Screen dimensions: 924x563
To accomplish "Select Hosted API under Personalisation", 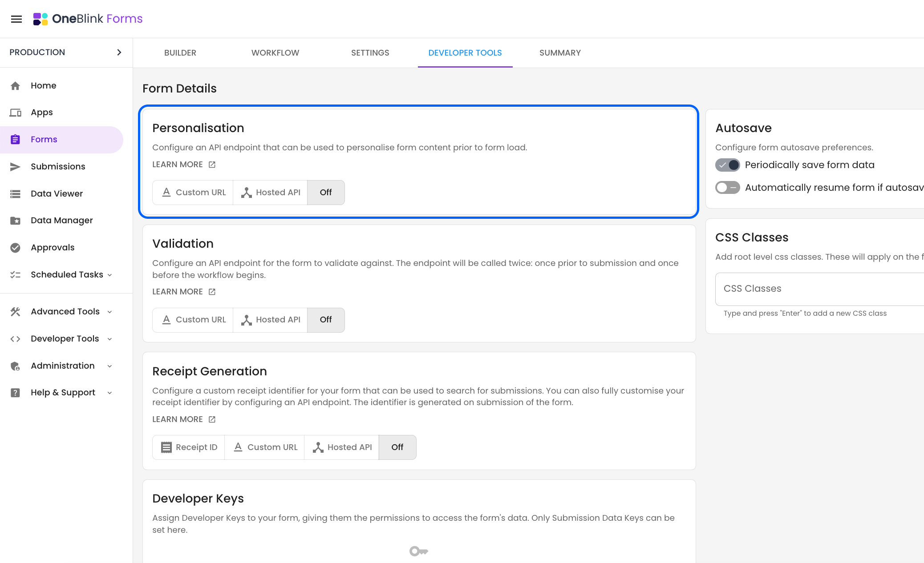I will [271, 193].
